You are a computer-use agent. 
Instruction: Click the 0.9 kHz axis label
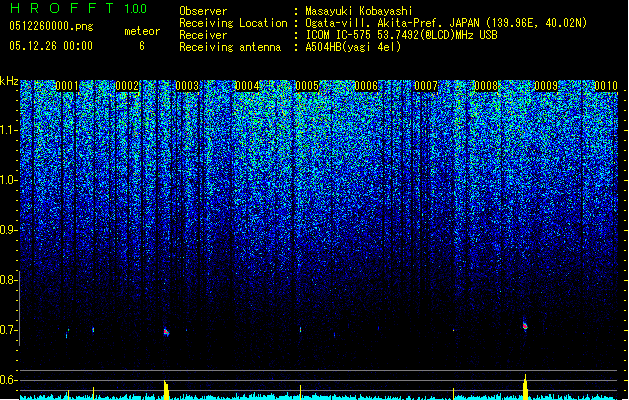[8, 230]
